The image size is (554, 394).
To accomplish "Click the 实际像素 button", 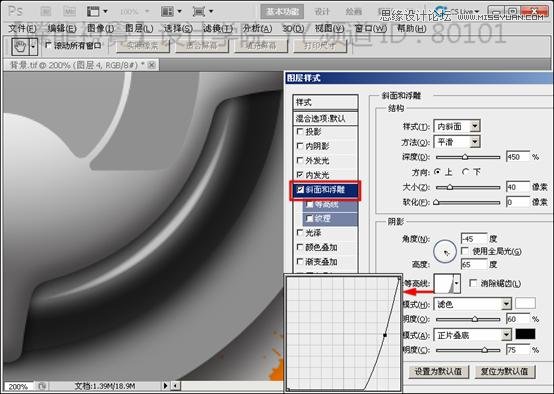I will 142,46.
